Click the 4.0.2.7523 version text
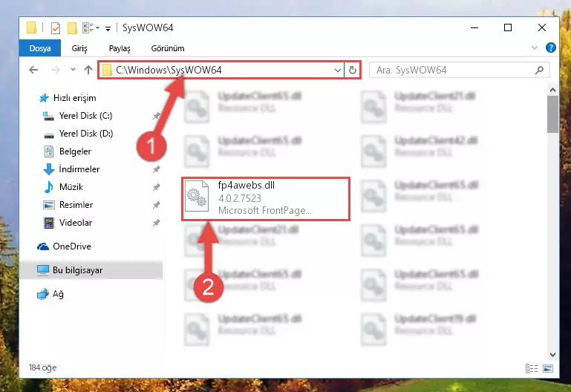The height and width of the screenshot is (392, 571). pyautogui.click(x=240, y=198)
